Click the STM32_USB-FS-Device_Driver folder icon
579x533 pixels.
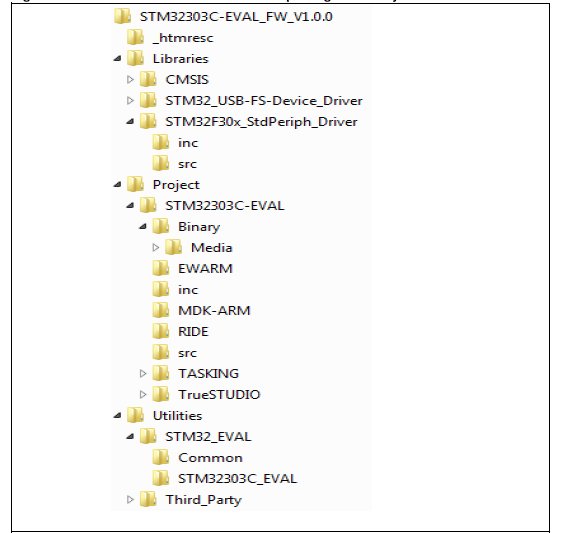coord(148,100)
